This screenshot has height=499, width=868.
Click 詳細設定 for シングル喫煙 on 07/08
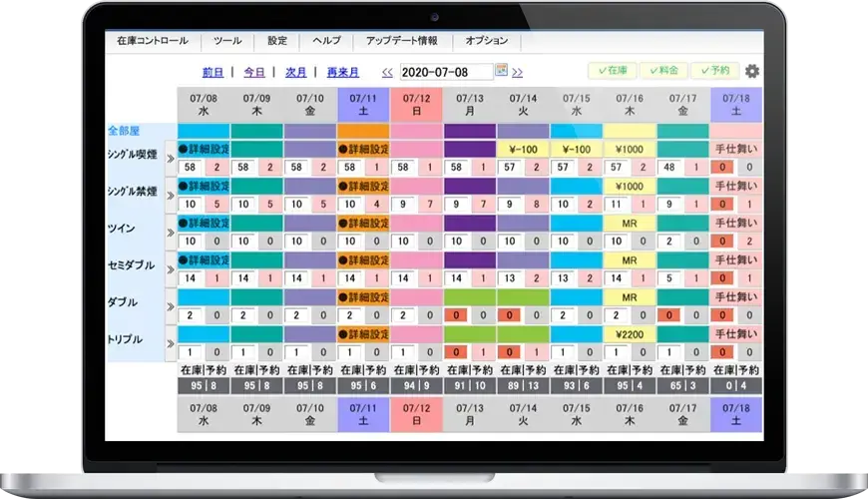coord(204,149)
